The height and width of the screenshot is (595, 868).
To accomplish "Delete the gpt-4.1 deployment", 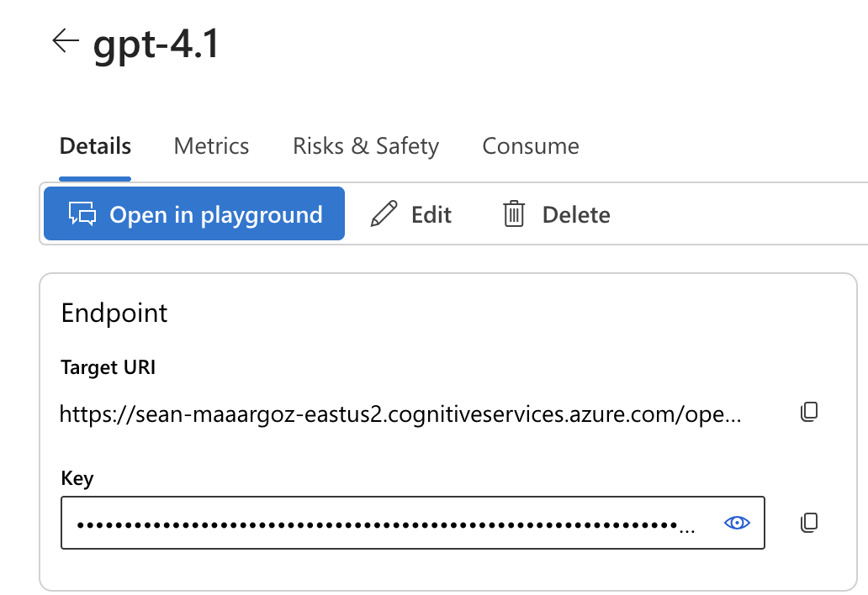I will point(556,214).
